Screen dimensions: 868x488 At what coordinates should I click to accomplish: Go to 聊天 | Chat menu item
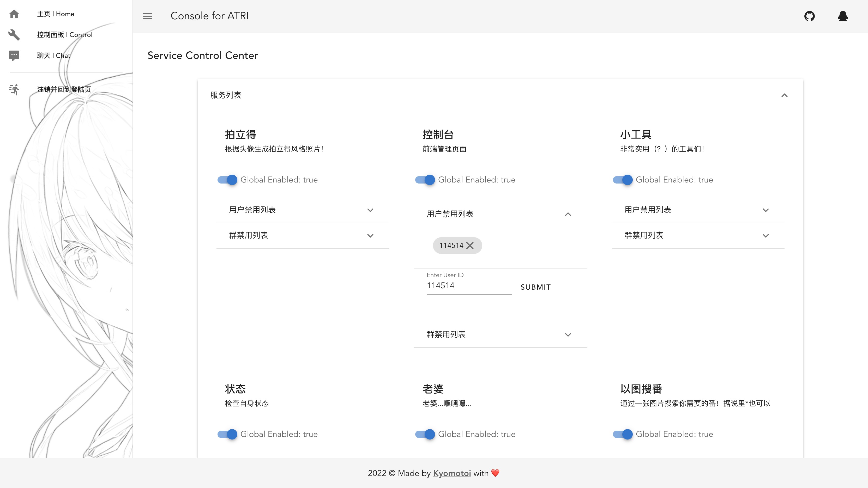[x=53, y=56]
